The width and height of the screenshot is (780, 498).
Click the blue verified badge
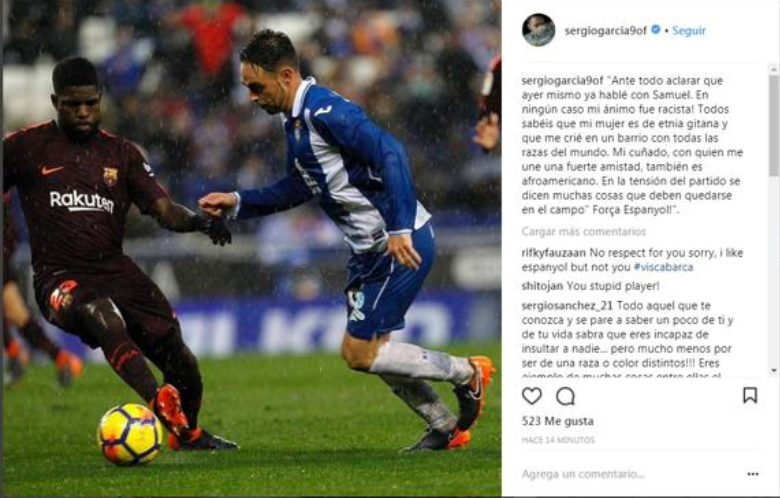pos(656,30)
